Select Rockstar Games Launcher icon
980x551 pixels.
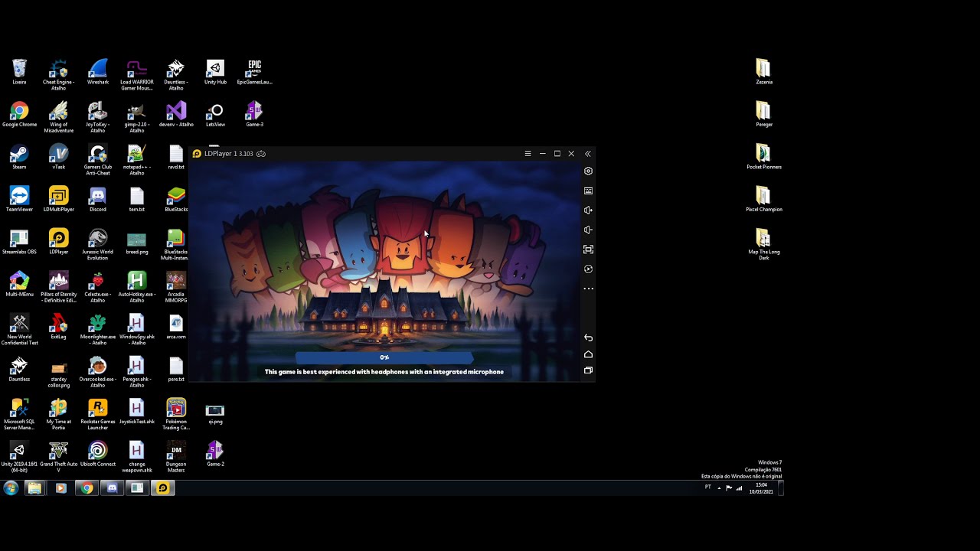pyautogui.click(x=98, y=414)
